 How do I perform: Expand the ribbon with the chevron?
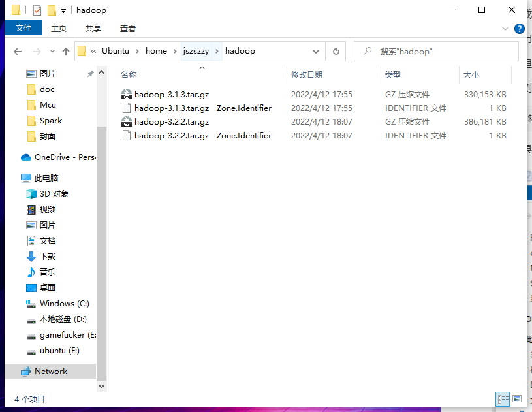click(505, 29)
